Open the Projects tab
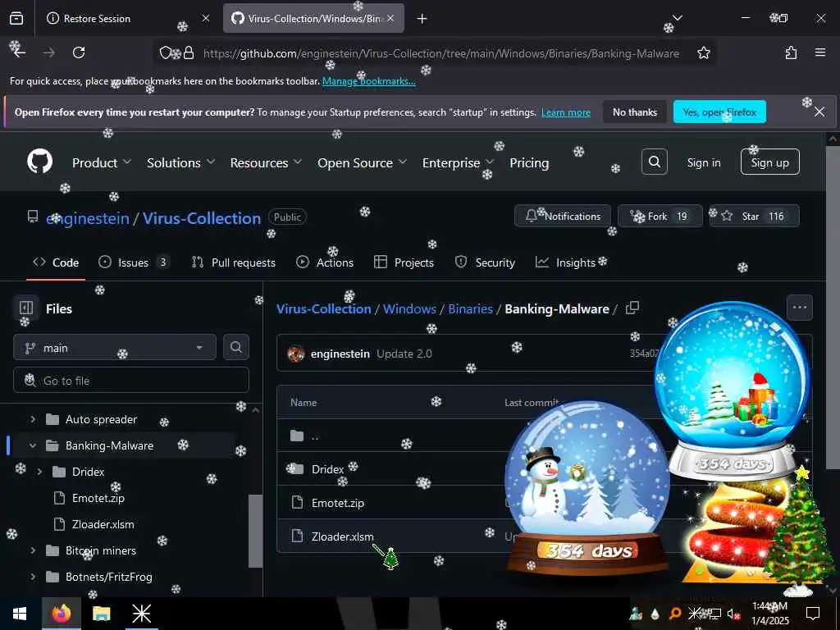 click(x=404, y=262)
